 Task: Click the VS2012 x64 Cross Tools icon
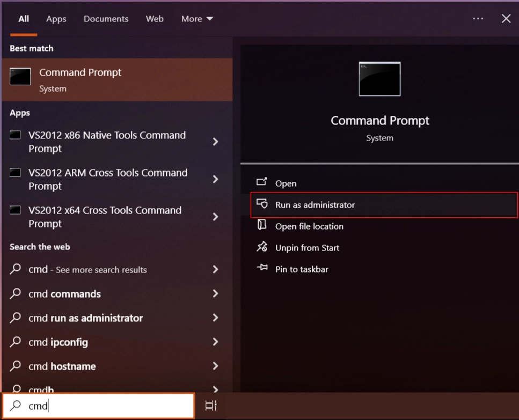tap(15, 210)
